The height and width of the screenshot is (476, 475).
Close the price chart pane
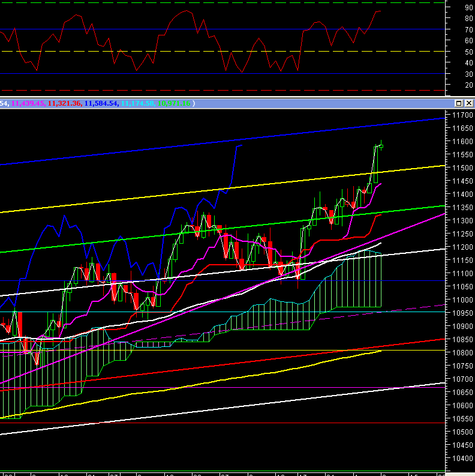[x=469, y=103]
